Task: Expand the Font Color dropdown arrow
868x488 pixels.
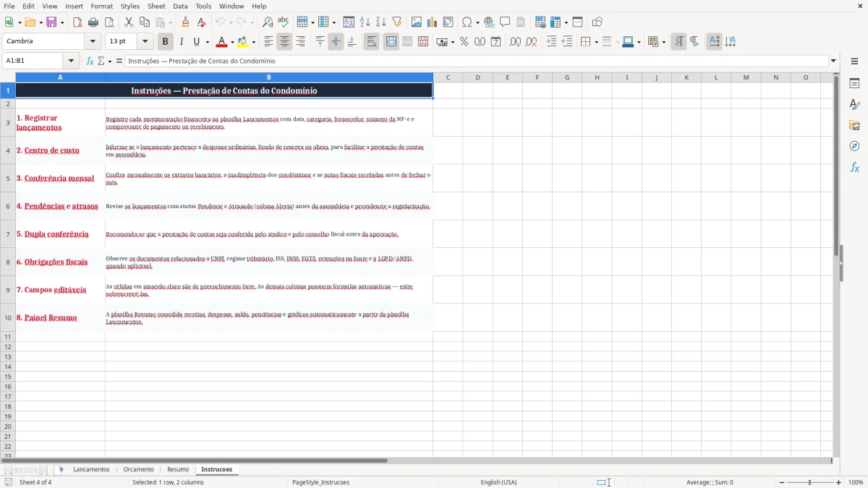Action: point(231,42)
